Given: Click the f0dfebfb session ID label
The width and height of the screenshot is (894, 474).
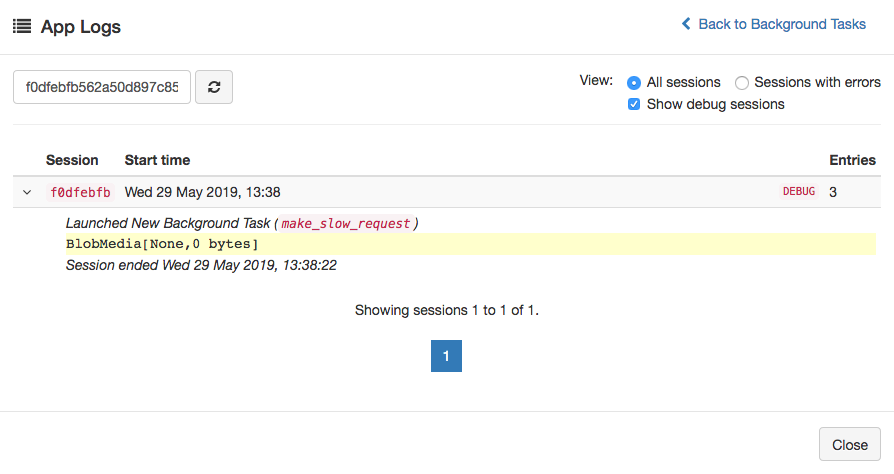Looking at the screenshot, I should 80,192.
